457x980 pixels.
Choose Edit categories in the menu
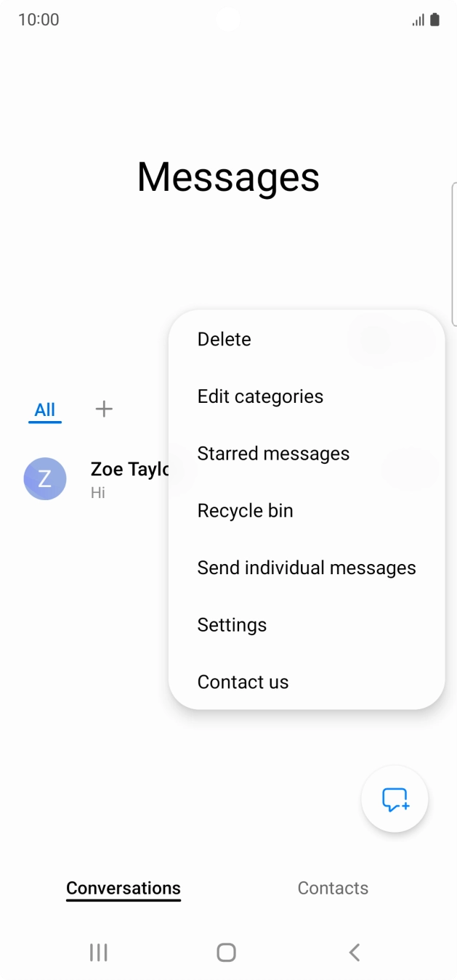pos(260,396)
